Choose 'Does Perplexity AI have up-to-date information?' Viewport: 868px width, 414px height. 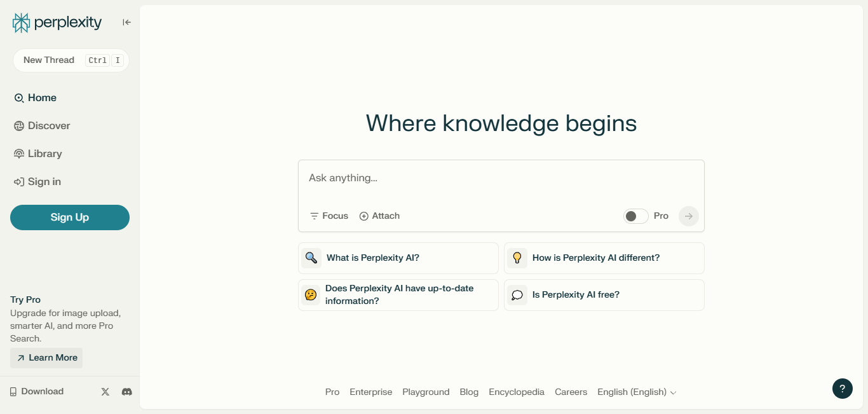[398, 295]
